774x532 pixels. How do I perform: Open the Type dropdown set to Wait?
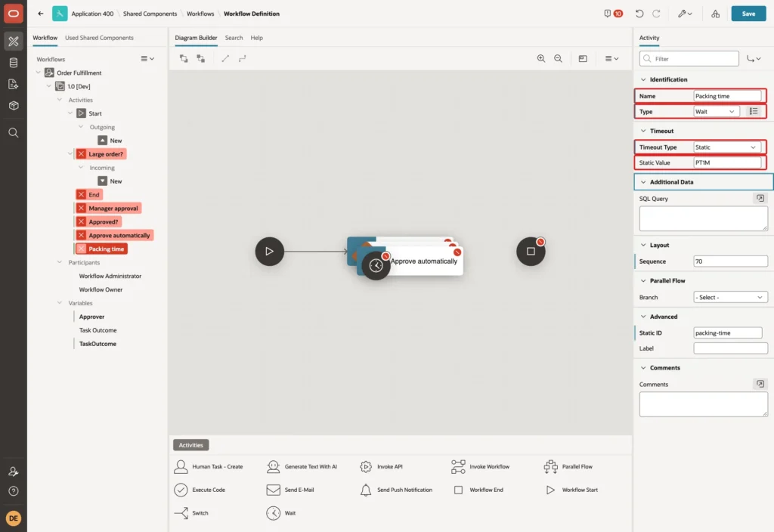coord(717,112)
